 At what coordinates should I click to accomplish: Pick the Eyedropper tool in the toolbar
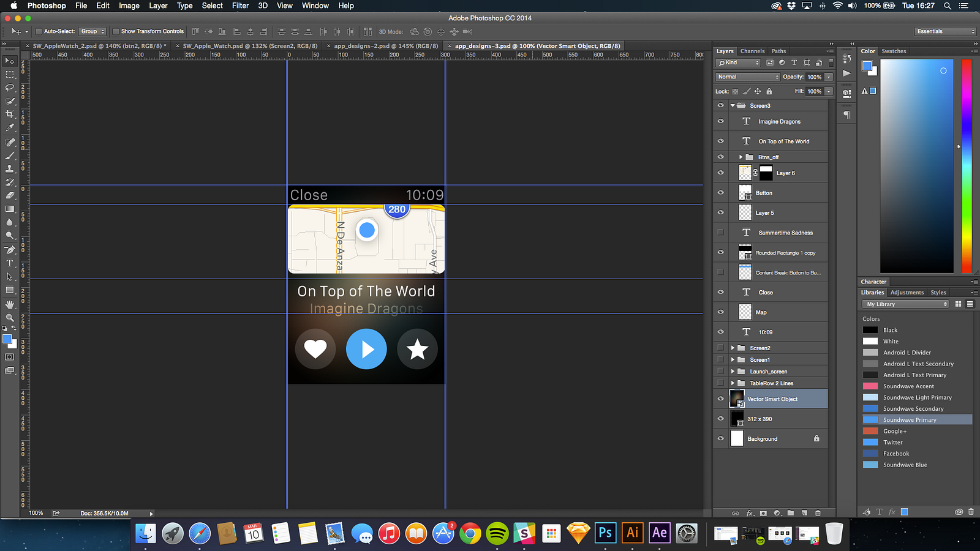pyautogui.click(x=10, y=128)
